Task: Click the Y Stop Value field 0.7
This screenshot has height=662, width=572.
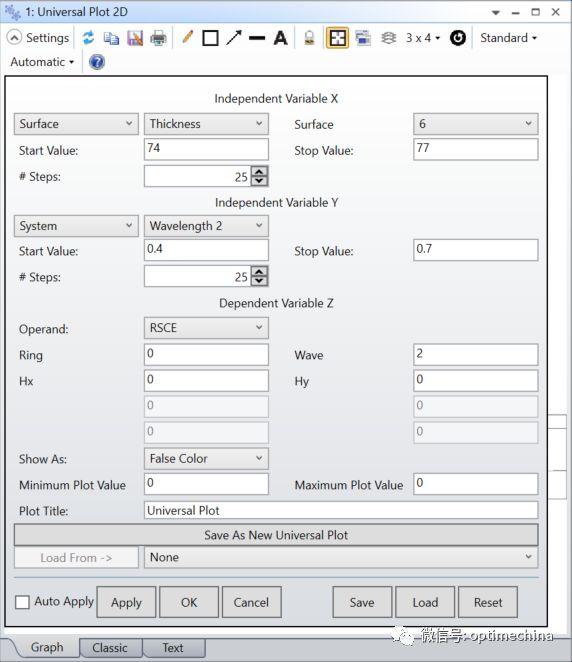Action: [x=476, y=250]
